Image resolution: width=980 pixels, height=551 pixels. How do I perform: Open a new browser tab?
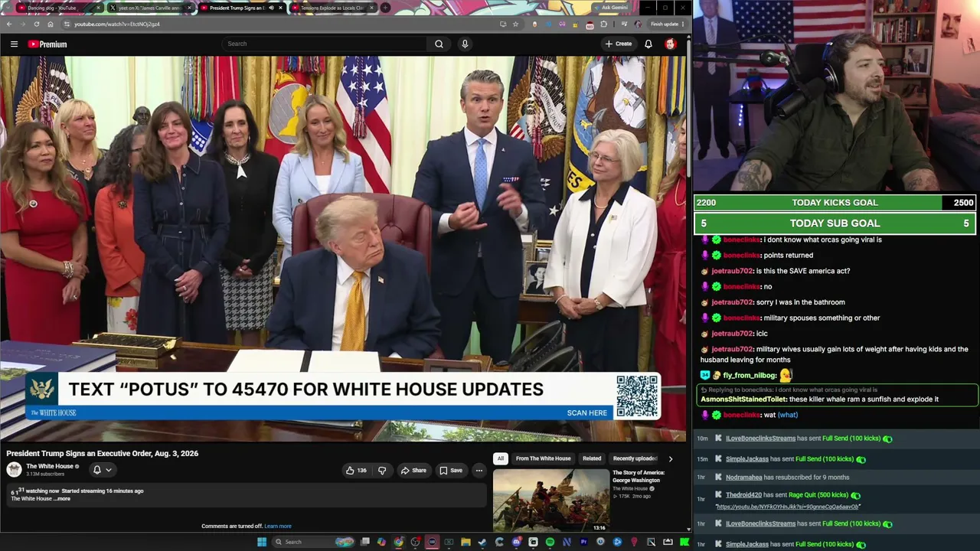coord(385,8)
